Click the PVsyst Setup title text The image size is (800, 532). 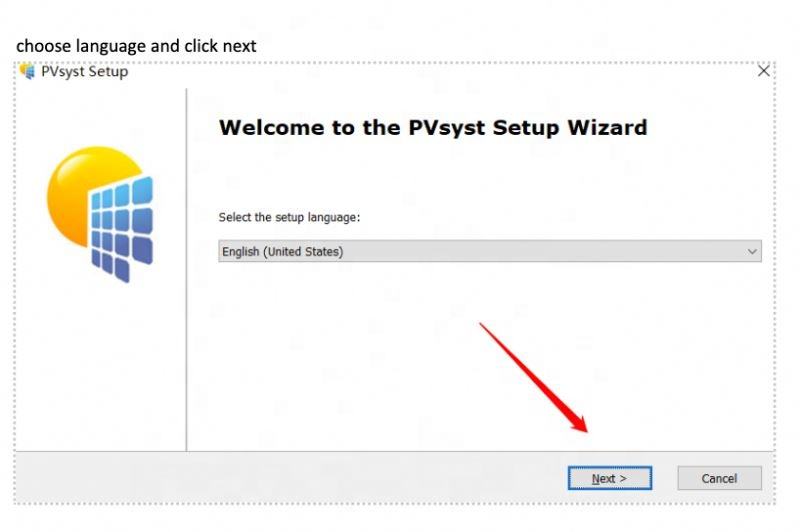85,71
